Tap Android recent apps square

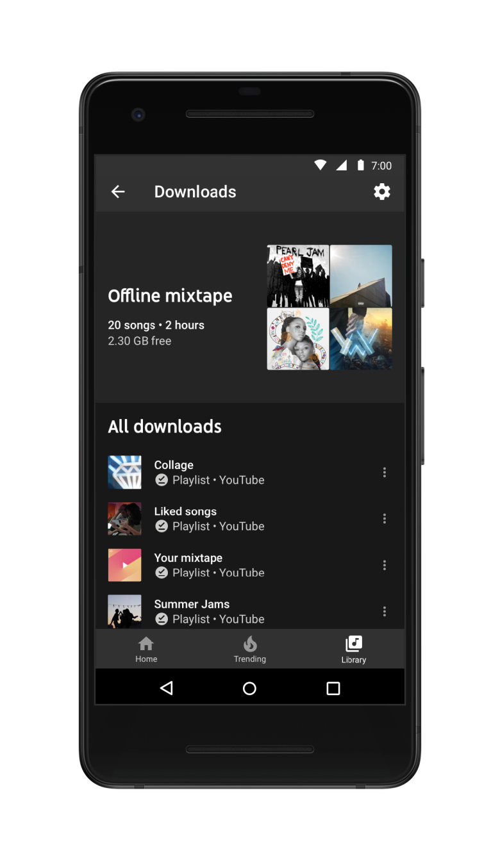click(x=333, y=688)
